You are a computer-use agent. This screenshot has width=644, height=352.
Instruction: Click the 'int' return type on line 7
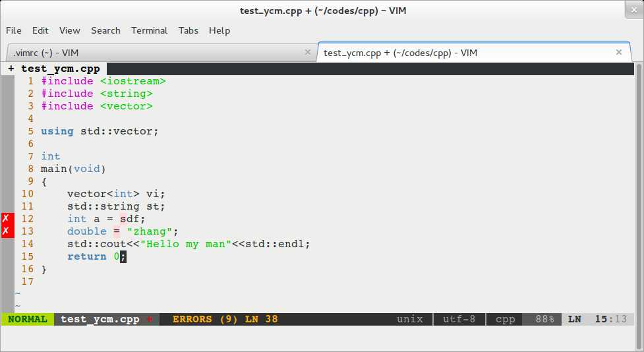tap(51, 156)
